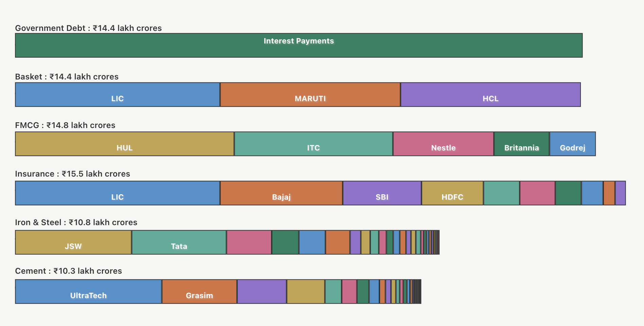Click the Tata steel segment

tap(179, 242)
